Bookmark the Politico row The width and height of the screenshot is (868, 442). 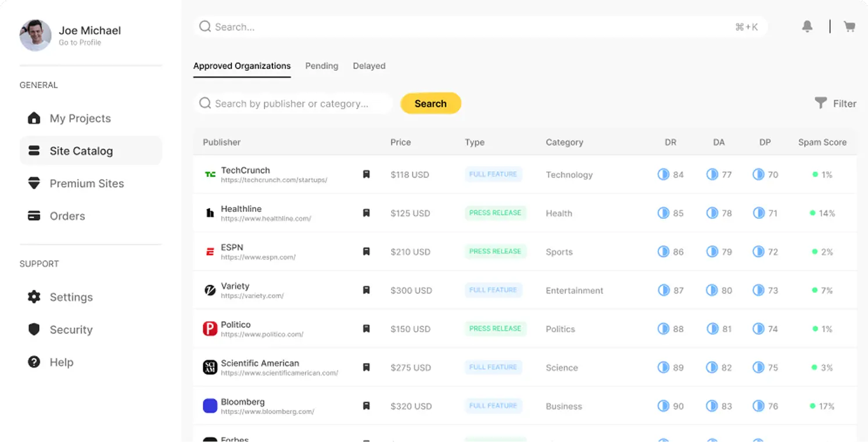pyautogui.click(x=366, y=329)
